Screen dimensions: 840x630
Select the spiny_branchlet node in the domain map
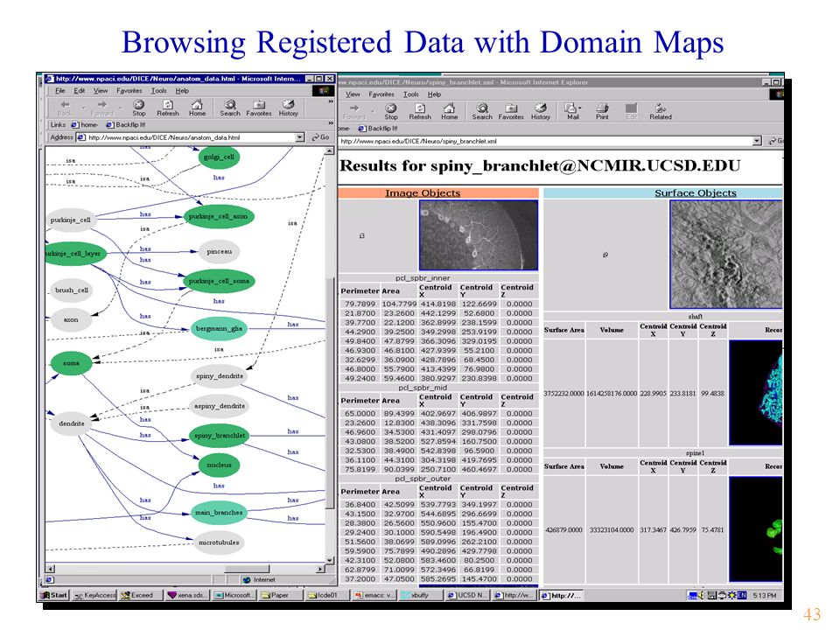pyautogui.click(x=220, y=436)
